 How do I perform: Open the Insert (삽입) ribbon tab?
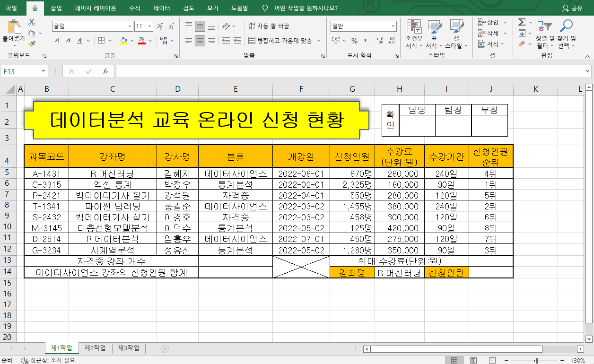point(56,8)
